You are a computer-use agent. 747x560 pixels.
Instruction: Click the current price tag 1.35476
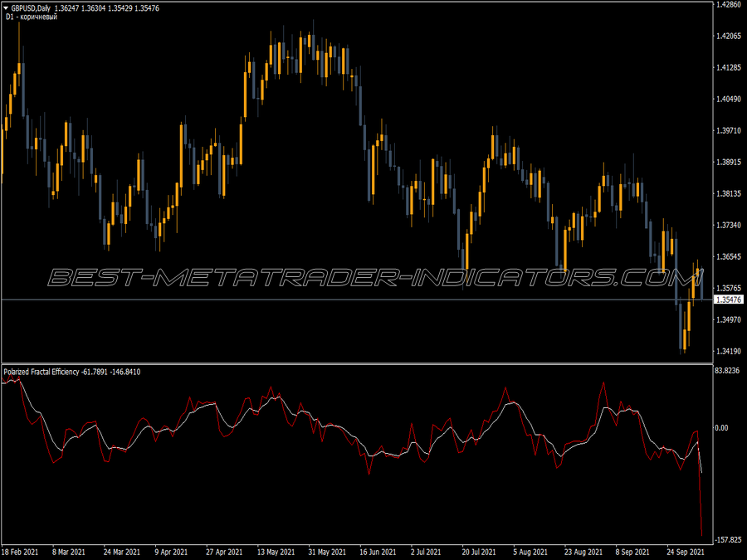tap(729, 299)
